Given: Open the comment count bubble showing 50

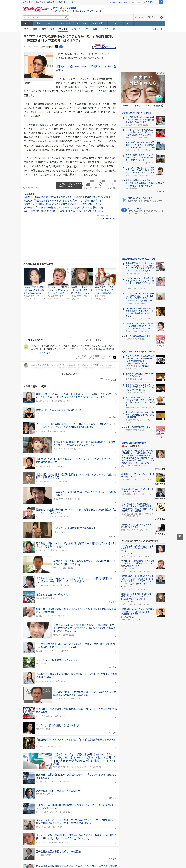Looking at the screenshot, I should tap(43, 47).
